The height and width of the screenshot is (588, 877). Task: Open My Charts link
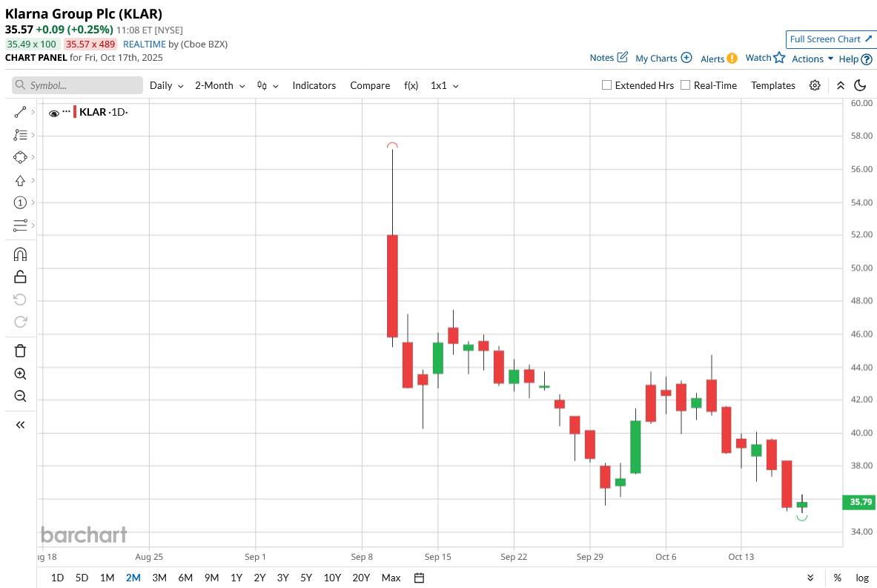click(663, 58)
